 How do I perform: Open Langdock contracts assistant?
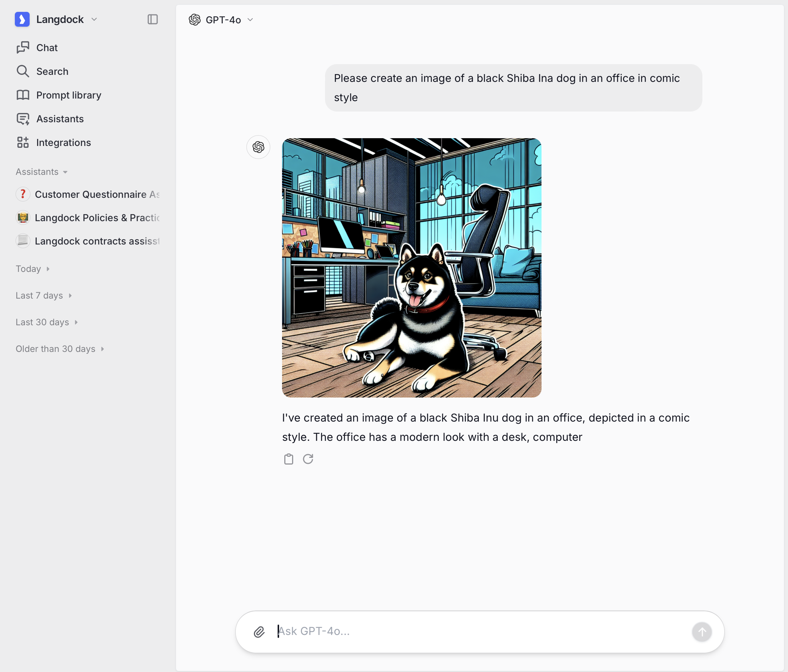click(97, 241)
